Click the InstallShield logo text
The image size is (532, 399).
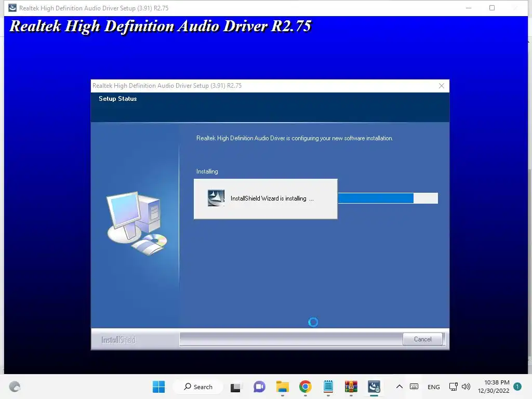tap(118, 340)
